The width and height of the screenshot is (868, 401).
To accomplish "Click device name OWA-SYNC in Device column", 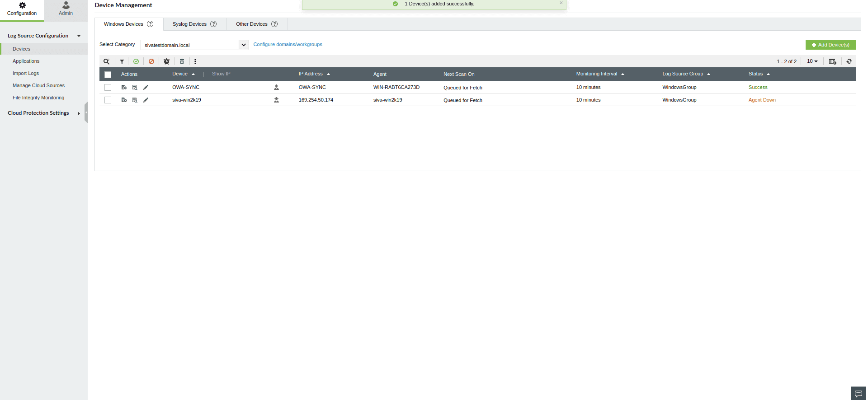I will coord(186,87).
